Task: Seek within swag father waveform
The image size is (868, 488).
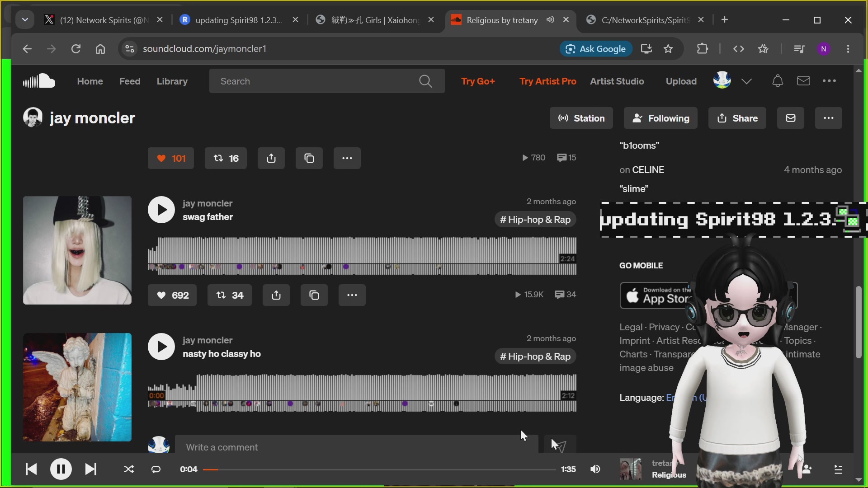Action: [362, 256]
